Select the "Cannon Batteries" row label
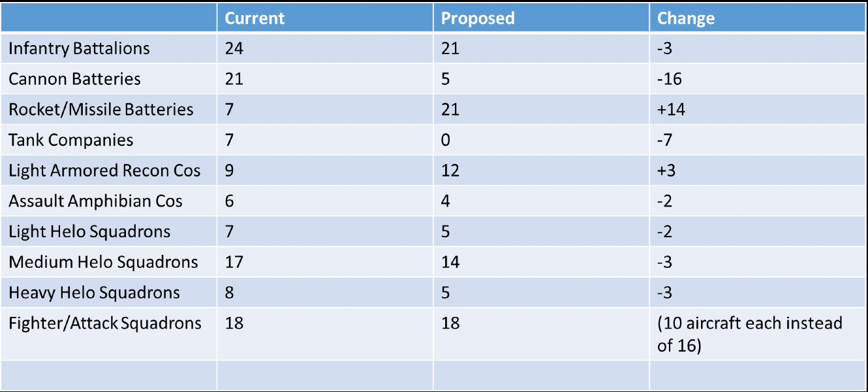 (x=74, y=79)
